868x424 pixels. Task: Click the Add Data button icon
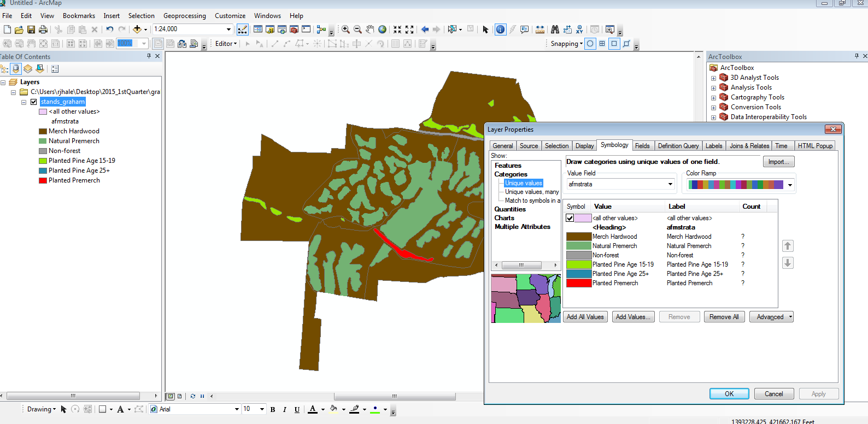coord(137,30)
